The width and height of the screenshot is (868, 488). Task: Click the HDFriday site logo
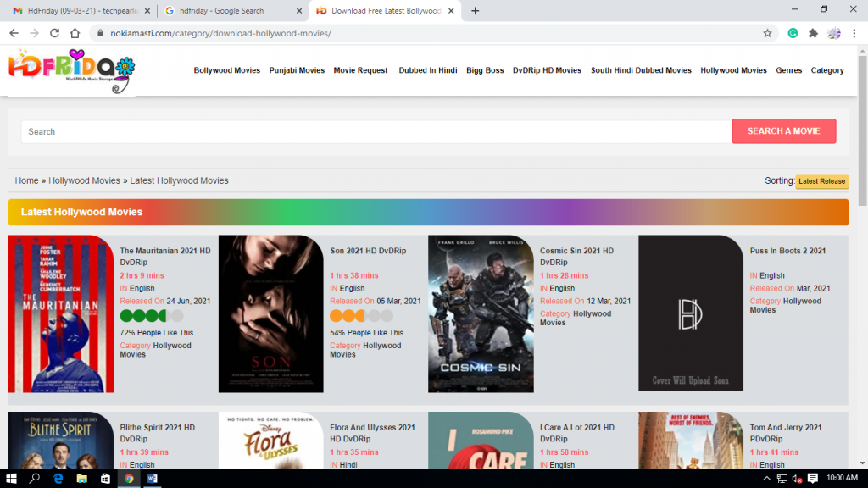72,71
